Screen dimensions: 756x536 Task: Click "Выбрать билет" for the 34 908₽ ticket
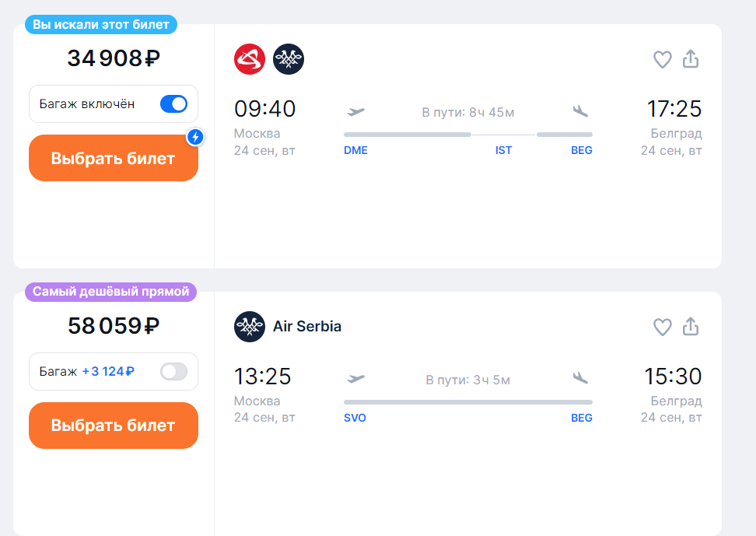click(114, 159)
